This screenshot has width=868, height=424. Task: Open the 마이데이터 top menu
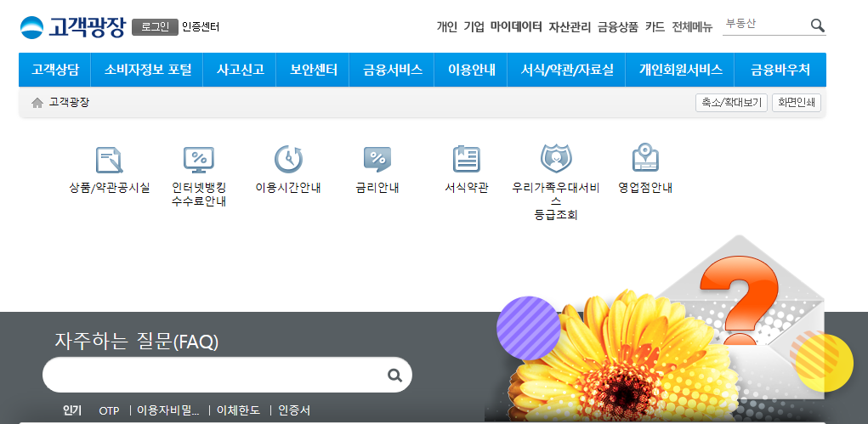pyautogui.click(x=516, y=27)
